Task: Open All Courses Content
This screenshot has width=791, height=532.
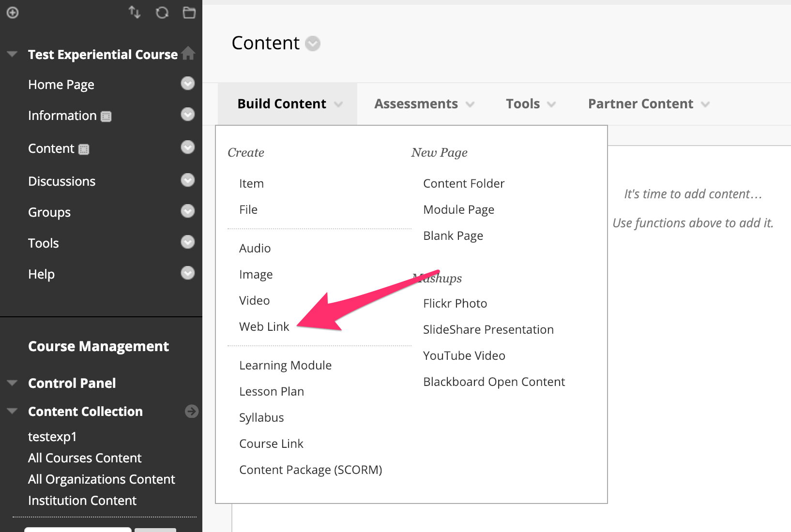Action: click(x=85, y=458)
